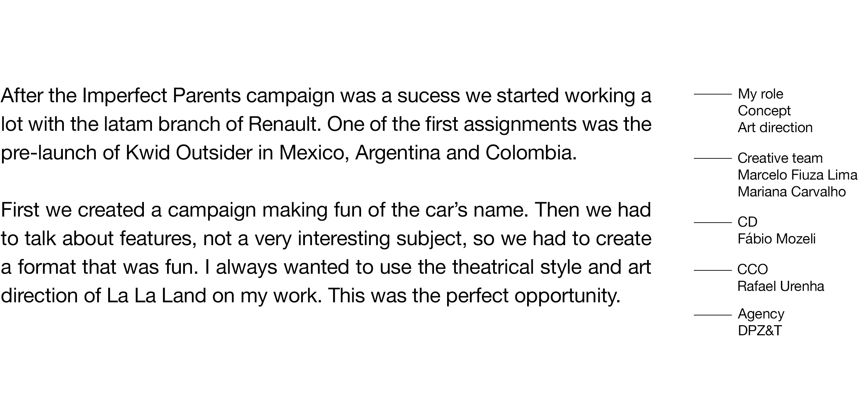Click the words "La La Land"
This screenshot has height=418, width=868.
coord(156,296)
